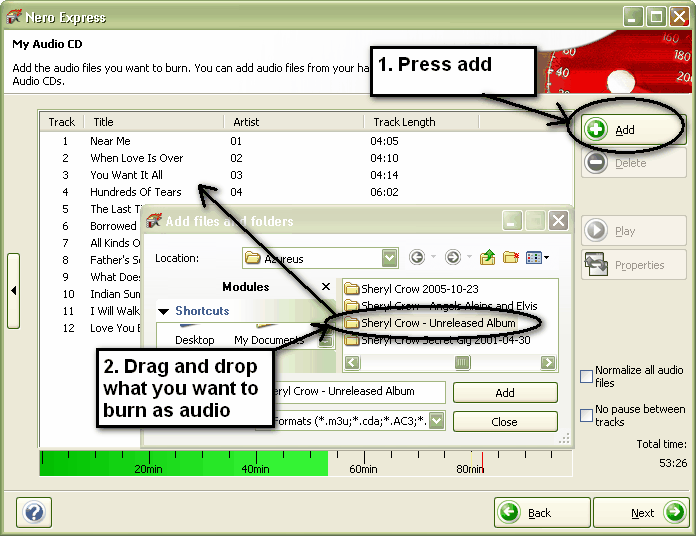Image resolution: width=696 pixels, height=536 pixels.
Task: Click the horizontal scrollbar thumb in file list
Action: click(x=462, y=363)
